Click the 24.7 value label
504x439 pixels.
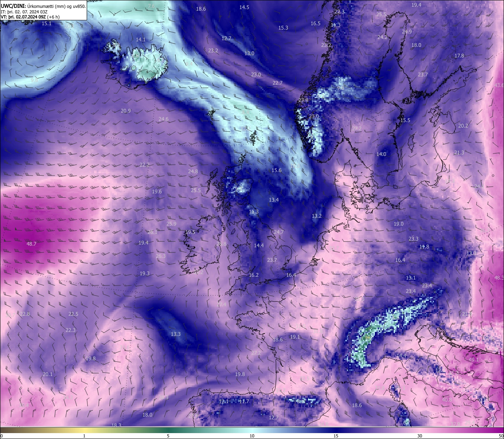(278, 232)
